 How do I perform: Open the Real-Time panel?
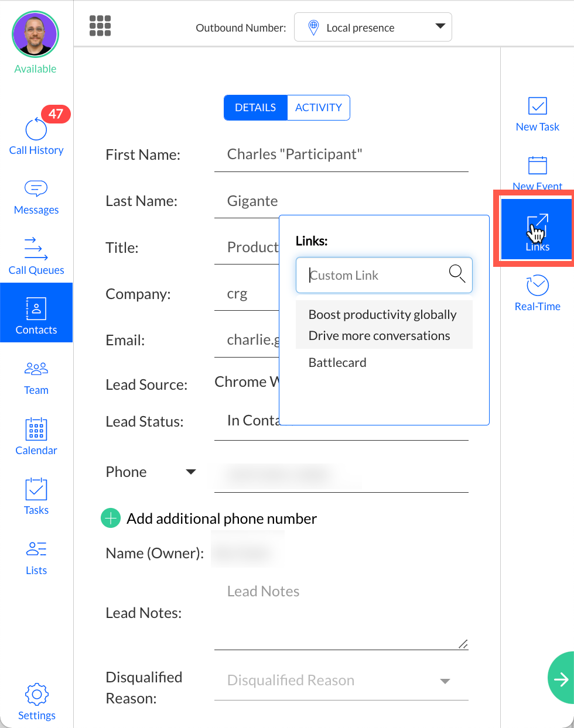point(538,293)
